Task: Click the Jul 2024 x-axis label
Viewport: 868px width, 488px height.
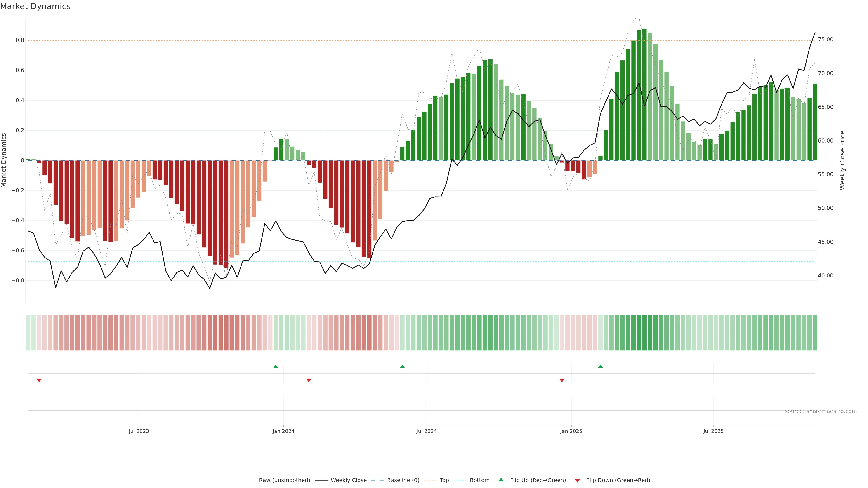Action: tap(426, 431)
